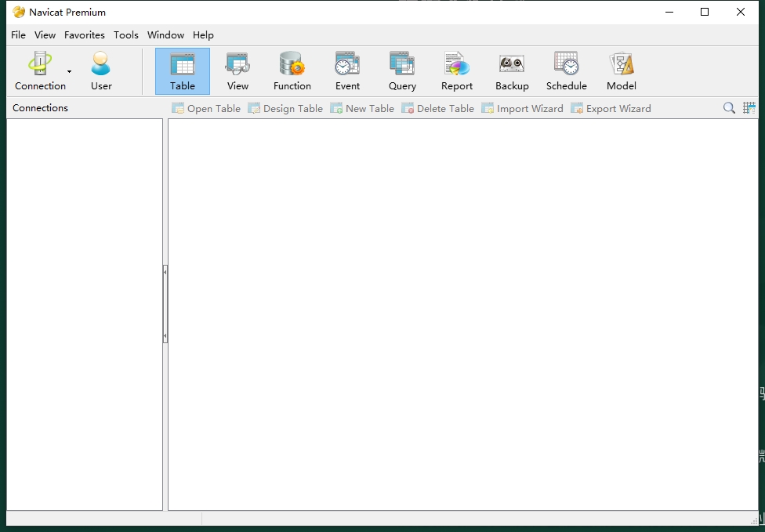Select the Table objects icon
Screen dimensions: 765x532
point(183,71)
